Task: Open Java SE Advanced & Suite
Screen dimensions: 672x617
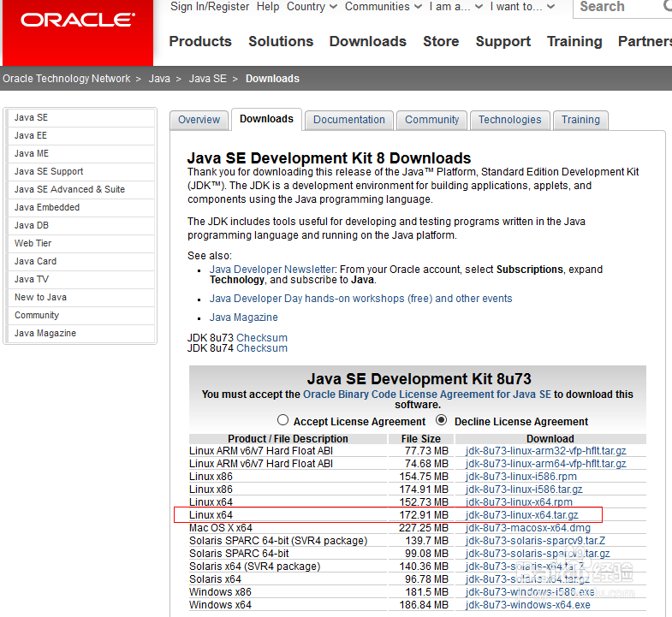Action: pos(81,189)
